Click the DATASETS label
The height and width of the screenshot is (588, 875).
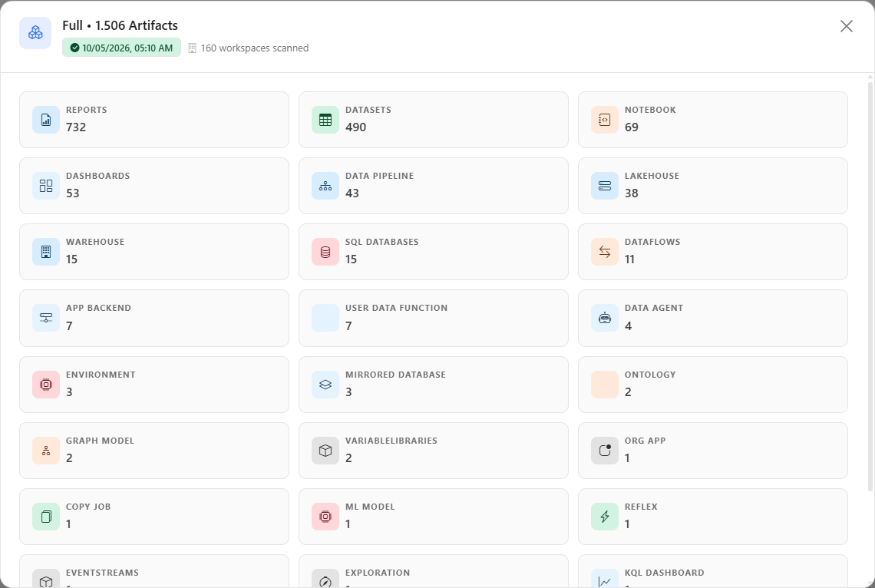pos(368,110)
